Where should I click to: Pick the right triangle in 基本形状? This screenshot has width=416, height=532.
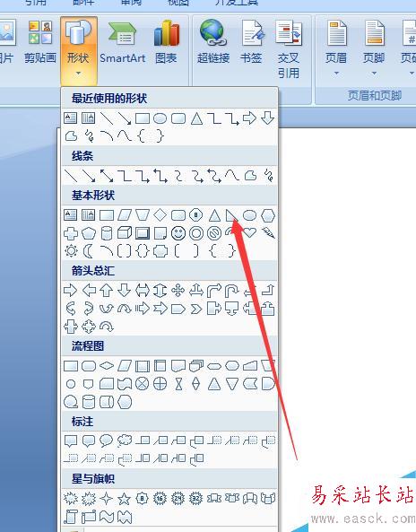pos(232,215)
